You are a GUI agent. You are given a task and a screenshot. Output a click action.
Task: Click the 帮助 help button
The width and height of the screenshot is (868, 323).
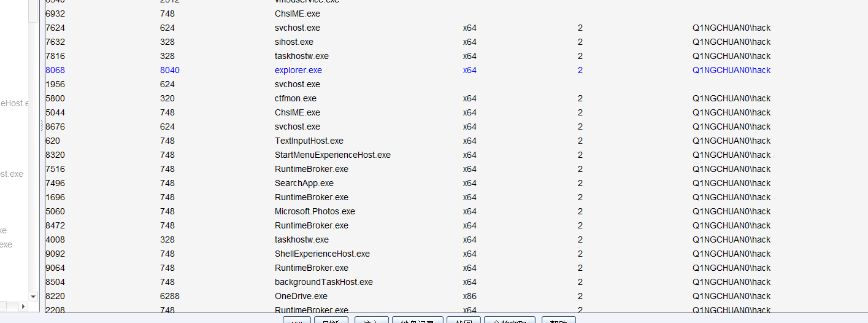point(558,321)
